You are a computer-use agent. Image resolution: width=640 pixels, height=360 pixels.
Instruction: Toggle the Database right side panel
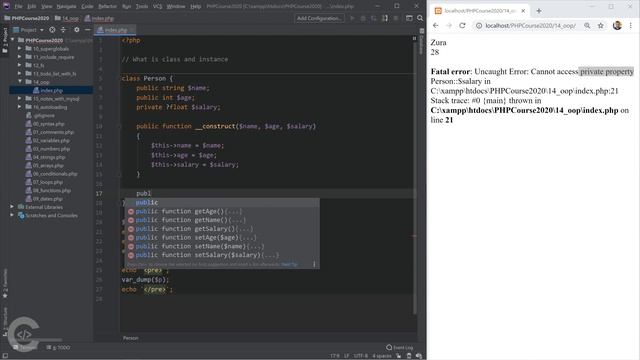(x=422, y=41)
